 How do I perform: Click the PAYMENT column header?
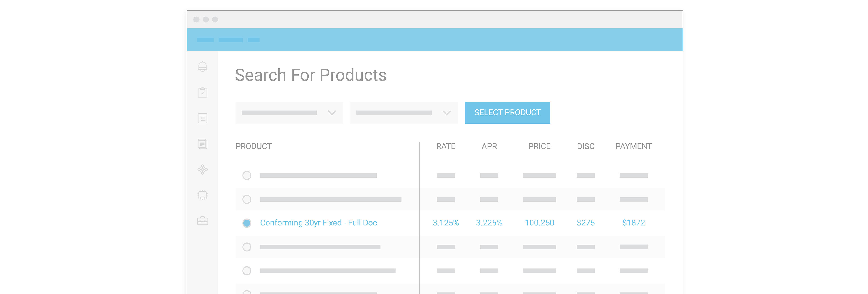(x=633, y=146)
